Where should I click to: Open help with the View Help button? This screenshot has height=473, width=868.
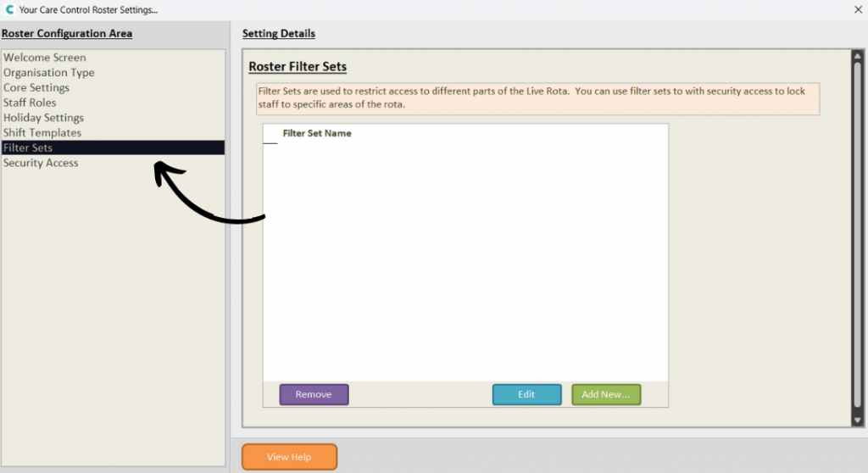tap(289, 457)
